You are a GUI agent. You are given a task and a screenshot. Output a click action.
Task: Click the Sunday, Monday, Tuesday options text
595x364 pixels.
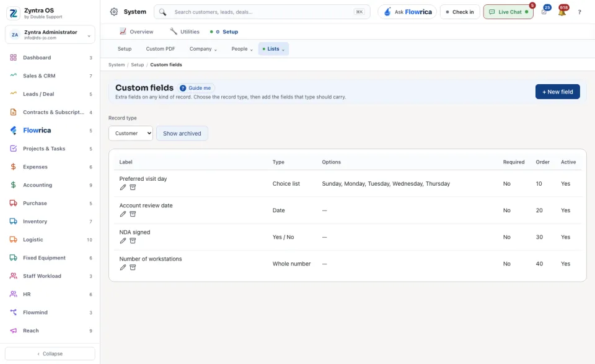tap(386, 183)
